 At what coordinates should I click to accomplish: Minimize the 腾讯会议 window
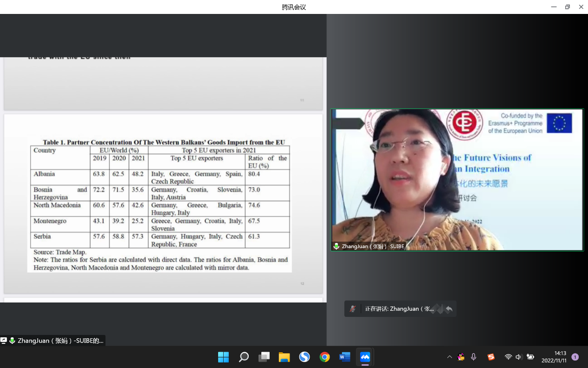(x=554, y=7)
